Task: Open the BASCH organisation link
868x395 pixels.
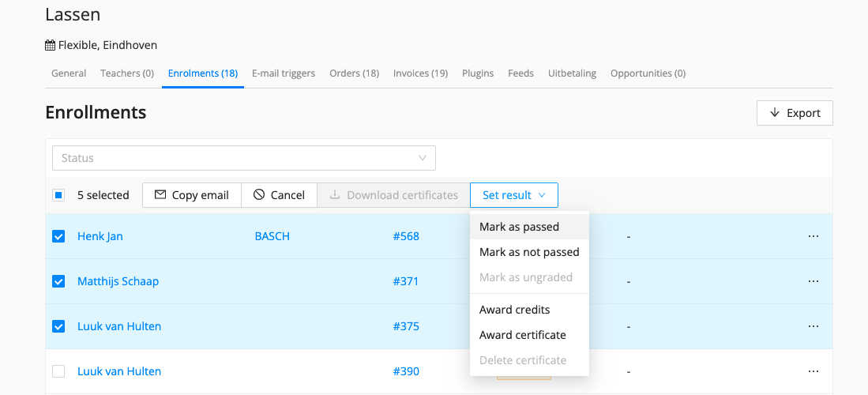Action: tap(272, 236)
